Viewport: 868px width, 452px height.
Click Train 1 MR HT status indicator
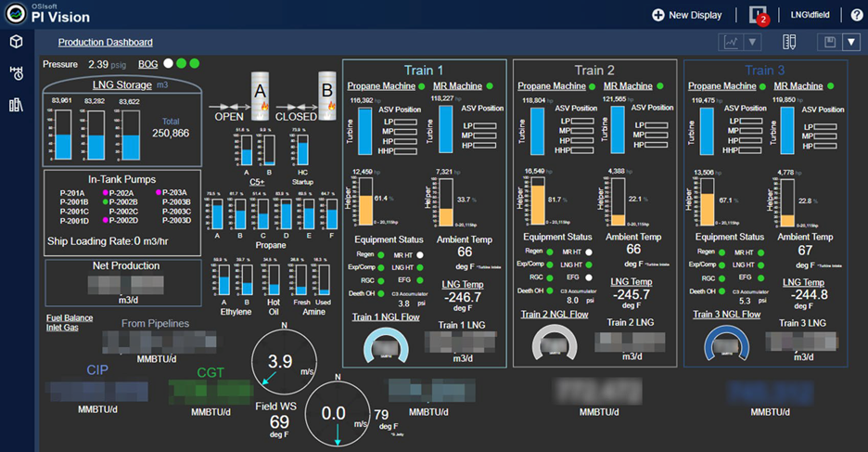(420, 255)
